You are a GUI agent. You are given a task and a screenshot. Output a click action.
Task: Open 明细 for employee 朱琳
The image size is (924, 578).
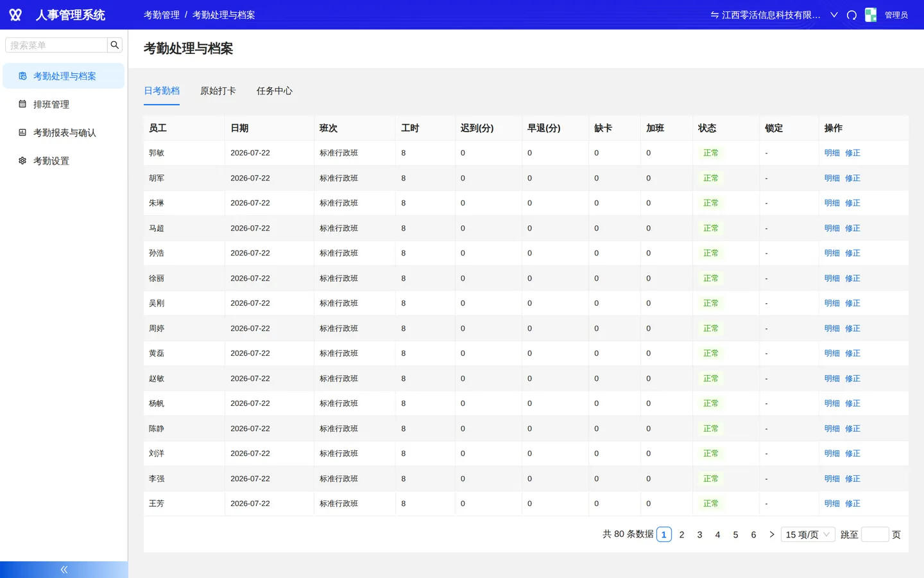pyautogui.click(x=832, y=203)
